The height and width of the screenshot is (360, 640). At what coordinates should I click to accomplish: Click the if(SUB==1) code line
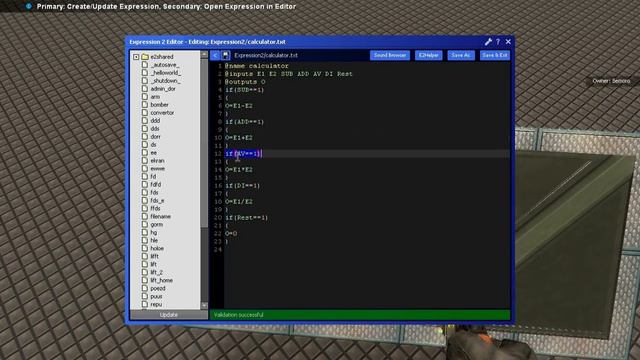coord(244,90)
